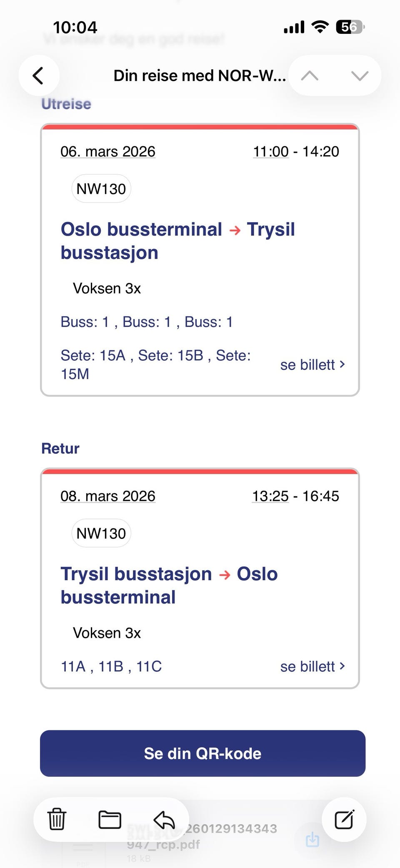The height and width of the screenshot is (868, 400).
Task: Open 'se billett' for return trip
Action: click(312, 667)
